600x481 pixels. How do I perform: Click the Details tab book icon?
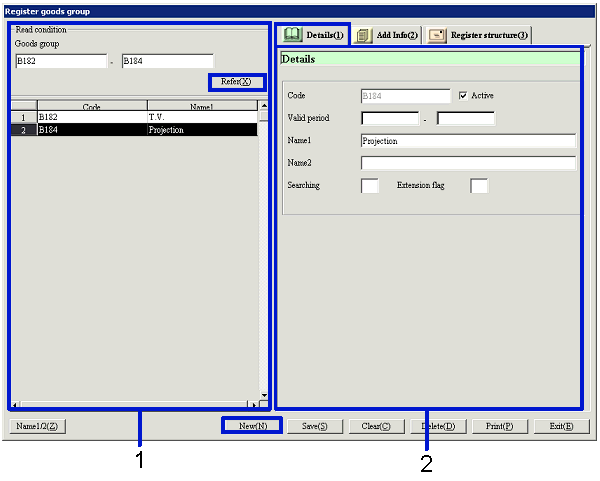[x=291, y=35]
